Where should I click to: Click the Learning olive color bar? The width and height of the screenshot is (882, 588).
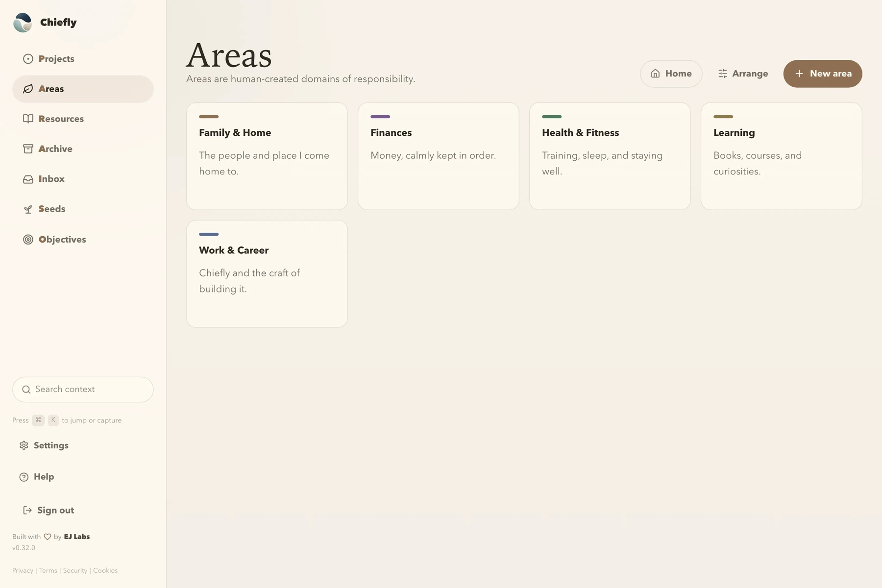[723, 117]
